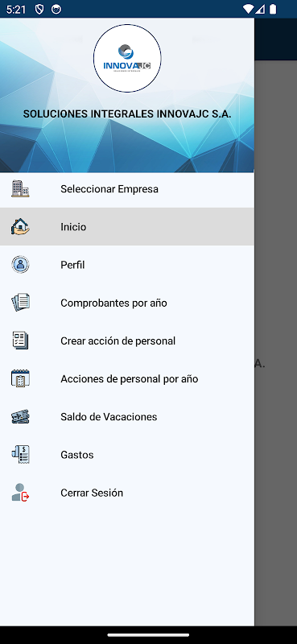Open Seleccionar Empresa menu item
297x644 pixels.
tap(127, 189)
